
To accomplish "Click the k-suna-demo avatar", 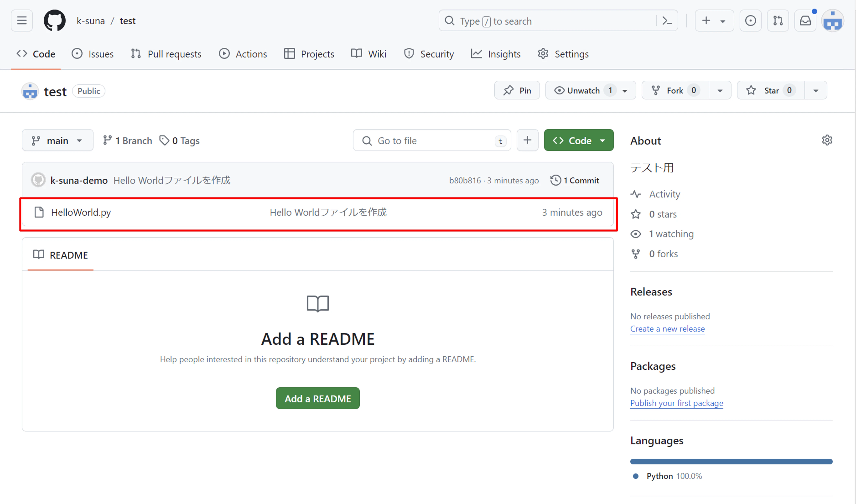I will (x=38, y=180).
